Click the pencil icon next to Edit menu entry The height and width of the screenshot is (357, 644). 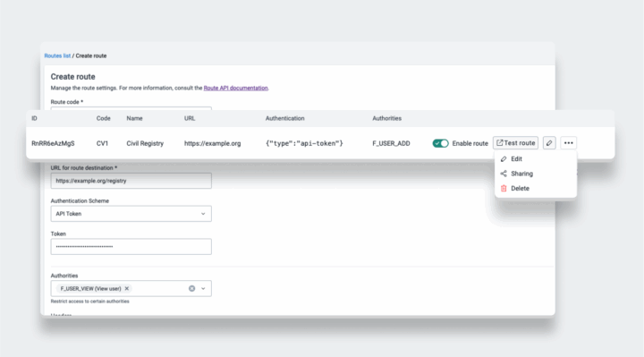click(504, 159)
